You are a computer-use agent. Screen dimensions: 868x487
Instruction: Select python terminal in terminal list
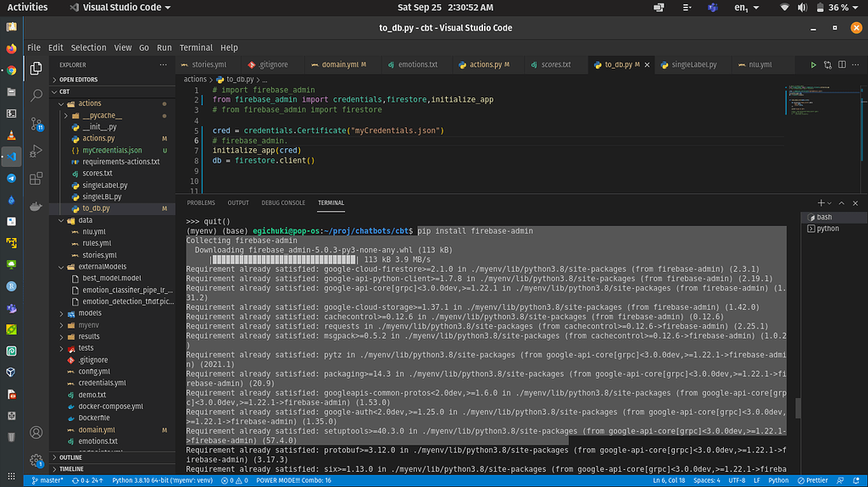coord(826,229)
